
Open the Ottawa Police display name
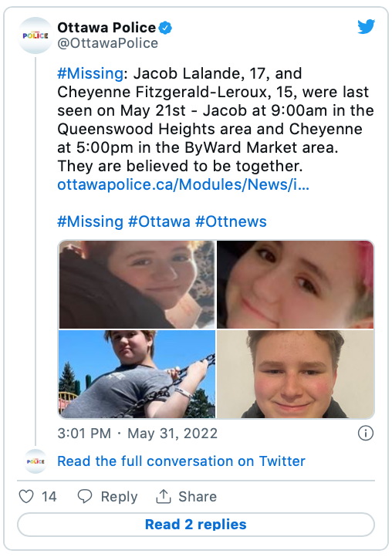[x=106, y=27]
